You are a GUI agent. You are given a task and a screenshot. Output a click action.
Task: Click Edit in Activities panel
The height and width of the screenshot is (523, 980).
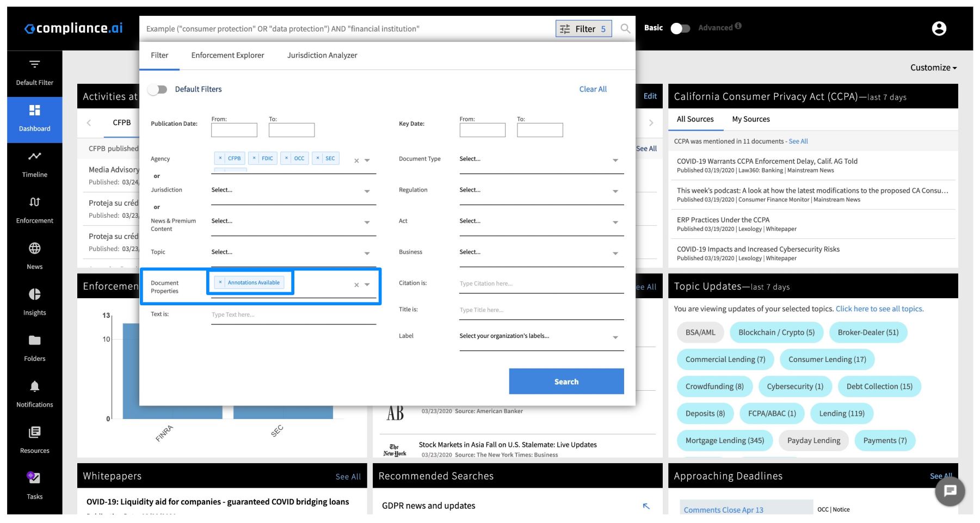(x=650, y=96)
